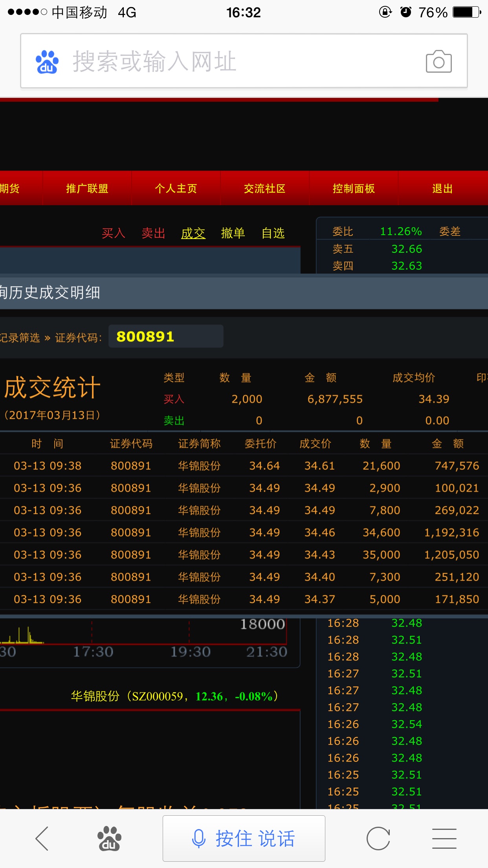Viewport: 488px width, 868px height.
Task: Click the 华锦股份 SZ000059 quote link
Action: [x=175, y=696]
